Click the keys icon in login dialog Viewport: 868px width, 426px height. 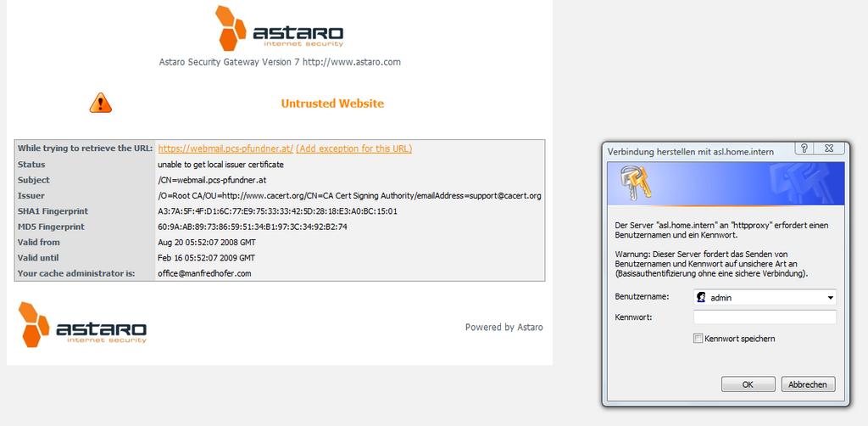tap(636, 182)
